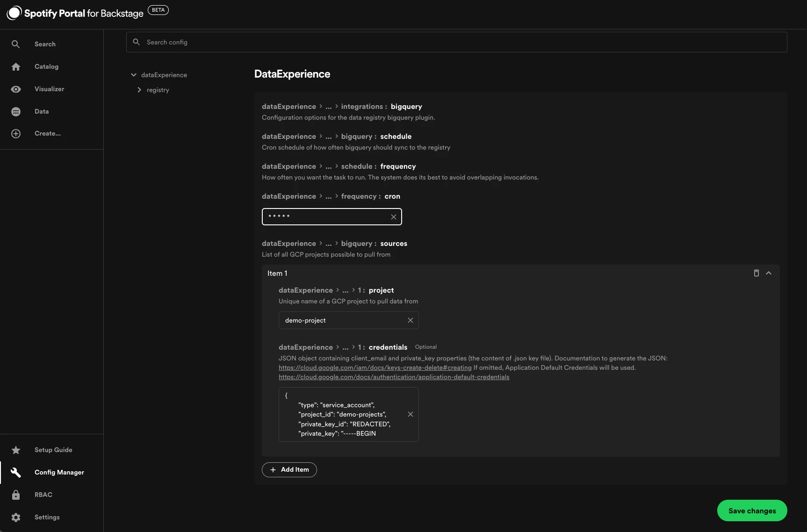Click ellipsis in bigquery sources breadcrumb
807x532 pixels.
pyautogui.click(x=329, y=244)
